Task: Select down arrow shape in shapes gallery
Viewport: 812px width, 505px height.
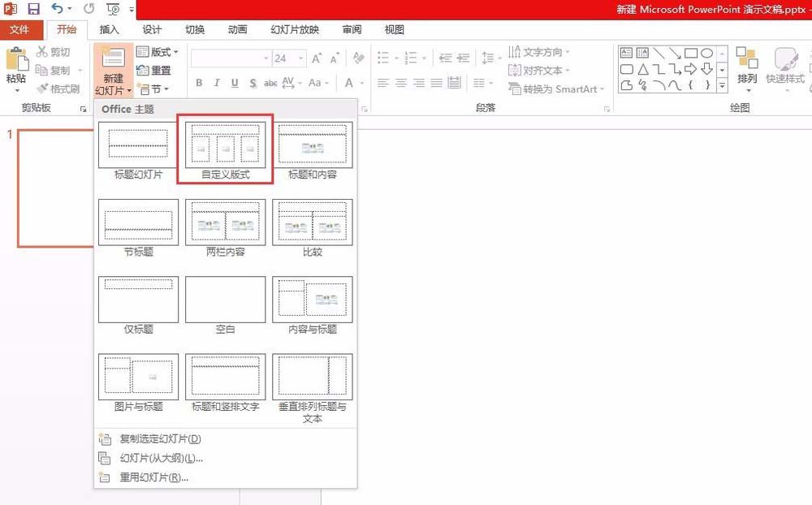Action: point(707,69)
